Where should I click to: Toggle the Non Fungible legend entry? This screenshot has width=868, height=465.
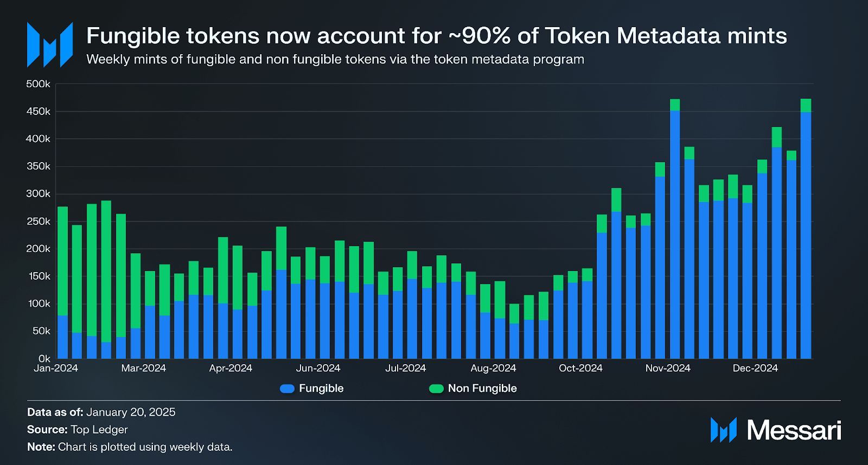[x=473, y=389]
